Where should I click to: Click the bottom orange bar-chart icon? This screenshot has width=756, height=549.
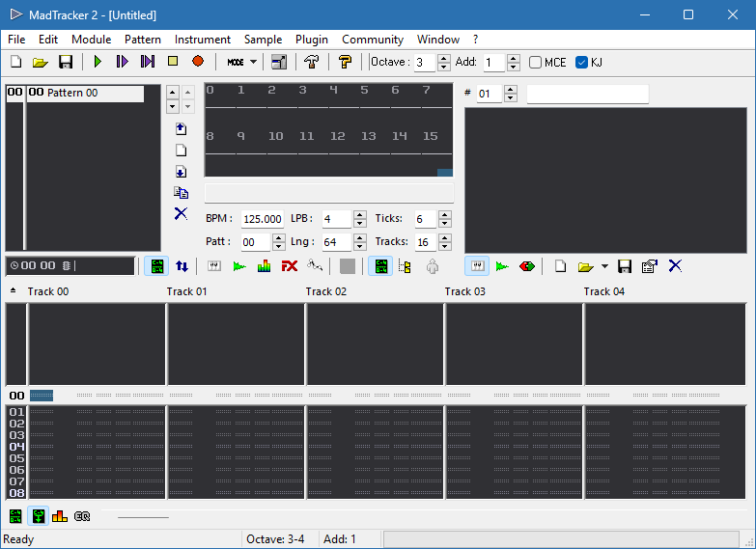pos(60,516)
